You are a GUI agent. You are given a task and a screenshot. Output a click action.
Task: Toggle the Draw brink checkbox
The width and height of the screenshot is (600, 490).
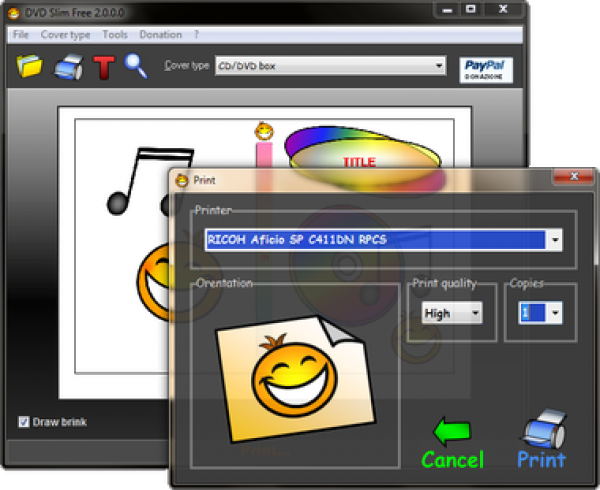coord(24,422)
